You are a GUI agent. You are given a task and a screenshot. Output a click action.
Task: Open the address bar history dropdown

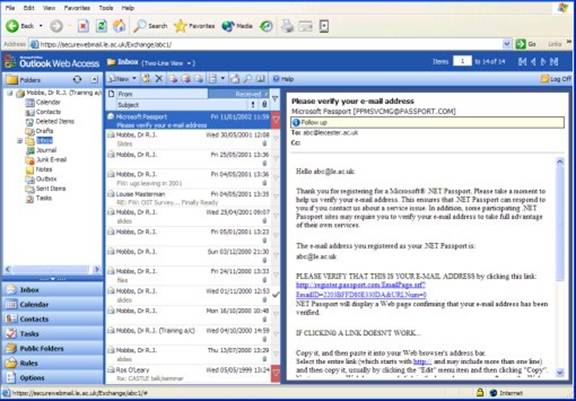point(507,44)
